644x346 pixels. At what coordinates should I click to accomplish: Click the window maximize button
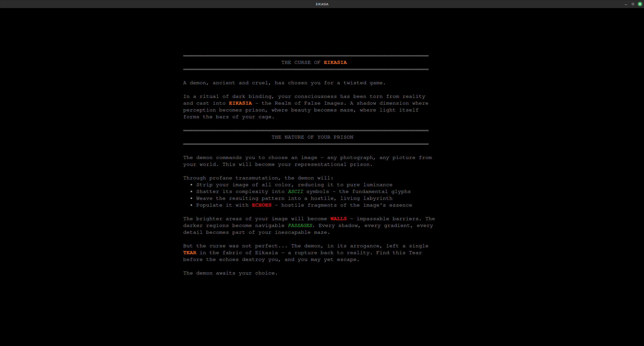633,4
